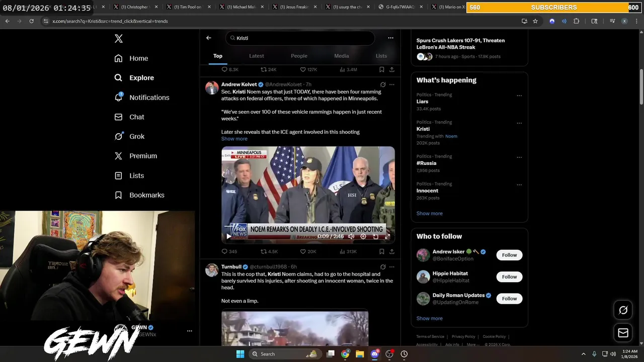
Task: Share Andrew Kolvet post
Action: point(392,251)
